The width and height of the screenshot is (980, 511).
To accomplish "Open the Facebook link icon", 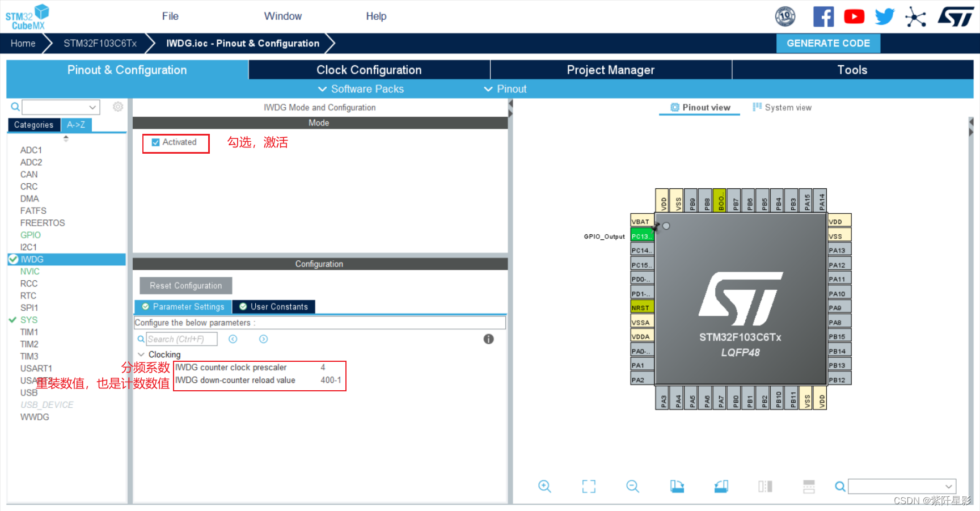I will [x=823, y=16].
